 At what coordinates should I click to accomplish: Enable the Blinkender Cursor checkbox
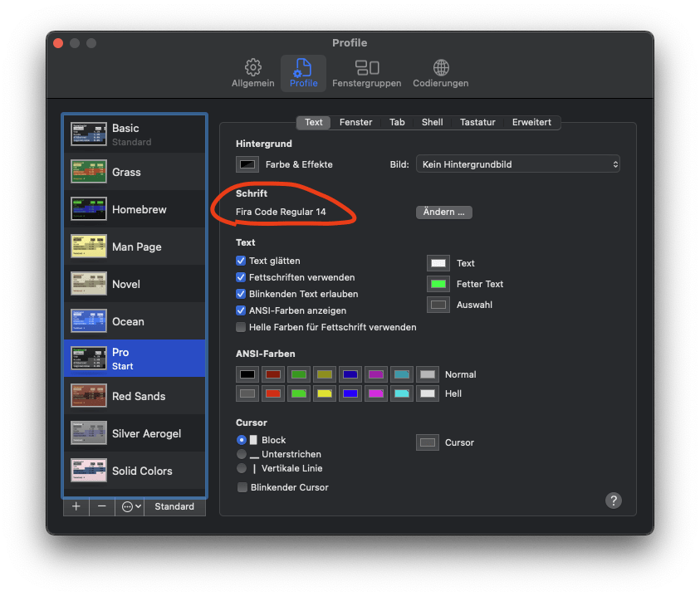click(x=242, y=487)
